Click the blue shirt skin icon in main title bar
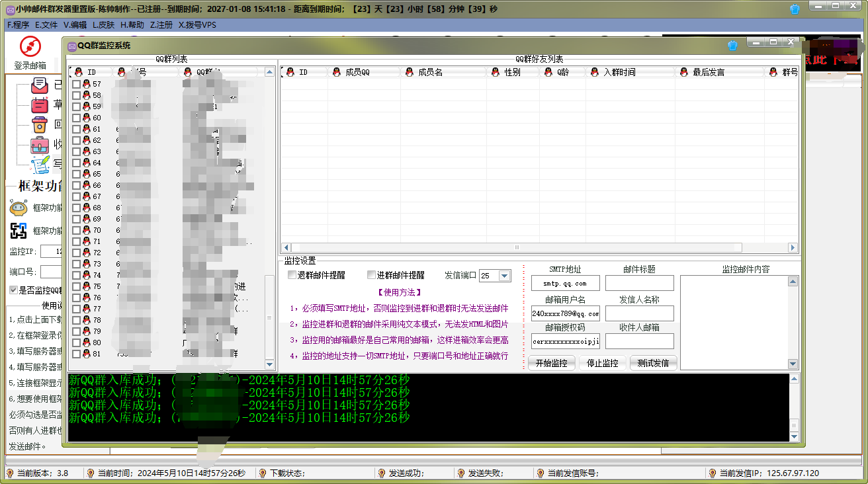Viewport: 868px width, 484px height. click(795, 9)
